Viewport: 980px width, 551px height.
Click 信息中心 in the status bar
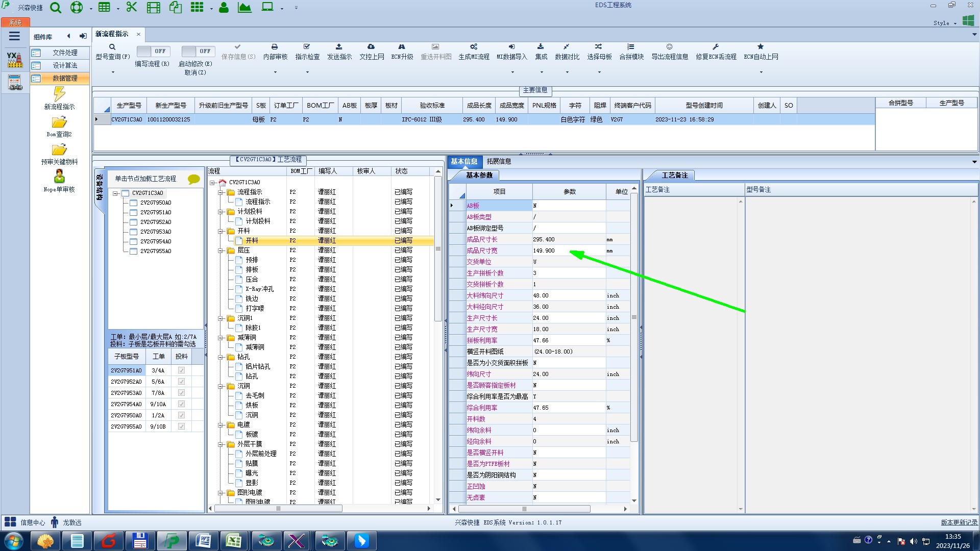[32, 522]
